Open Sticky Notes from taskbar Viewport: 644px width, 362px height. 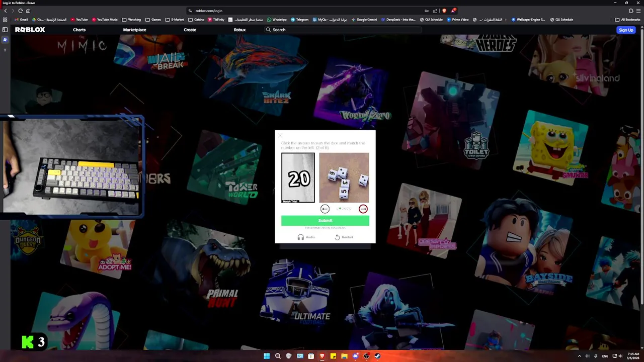pyautogui.click(x=333, y=356)
